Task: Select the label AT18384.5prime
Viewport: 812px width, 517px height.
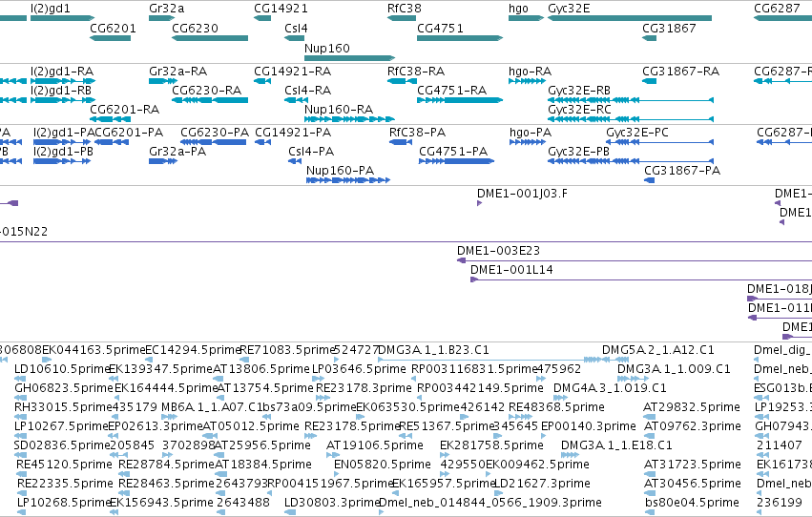Action: 263,465
